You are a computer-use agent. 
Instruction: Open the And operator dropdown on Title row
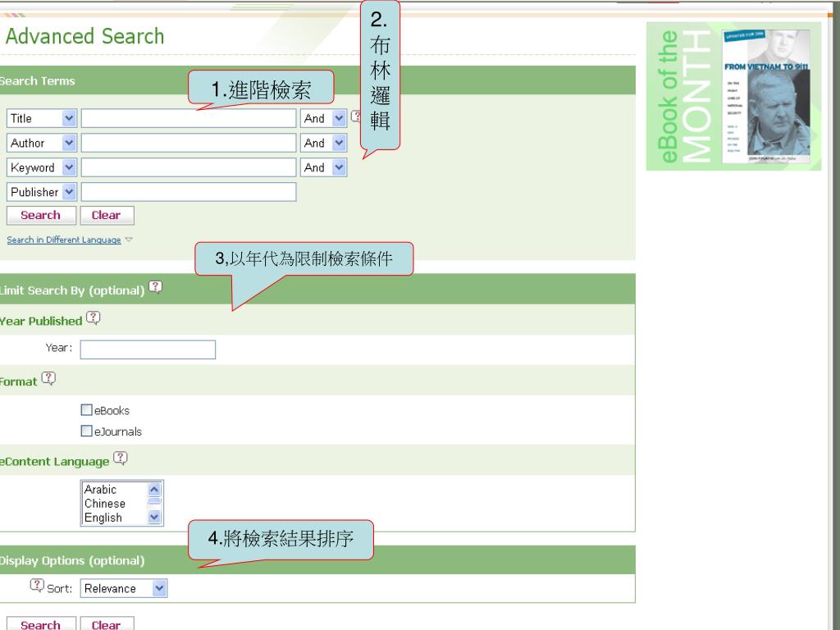tap(323, 118)
